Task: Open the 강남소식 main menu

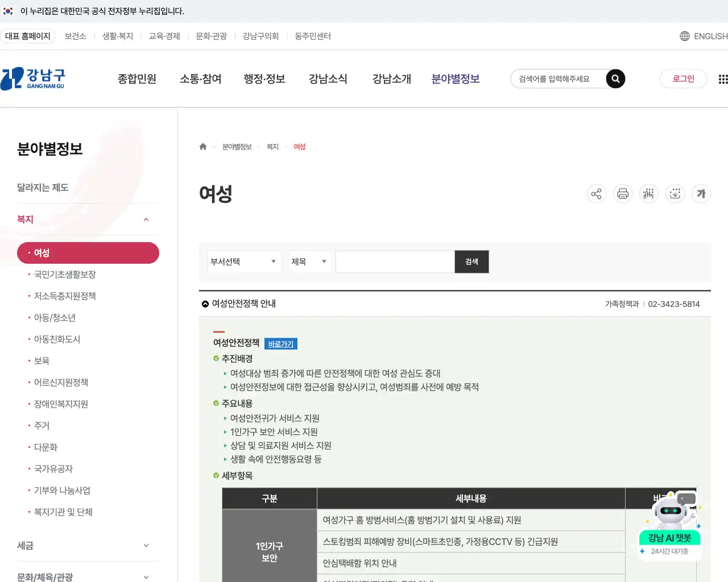Action: point(328,79)
